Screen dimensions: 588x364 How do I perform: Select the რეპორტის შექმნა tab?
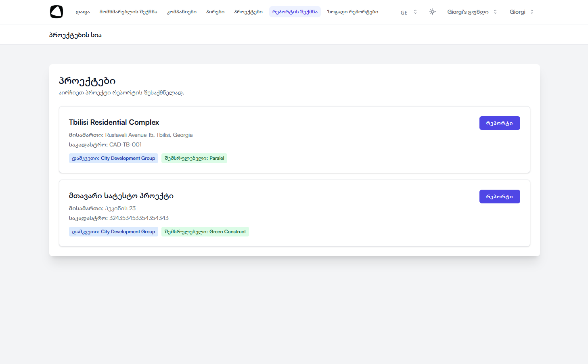coord(295,12)
